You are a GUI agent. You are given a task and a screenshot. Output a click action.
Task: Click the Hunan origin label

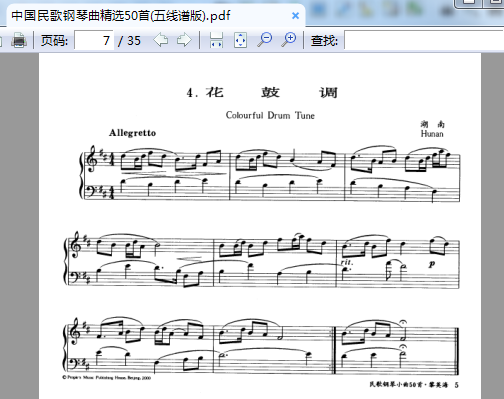[432, 134]
